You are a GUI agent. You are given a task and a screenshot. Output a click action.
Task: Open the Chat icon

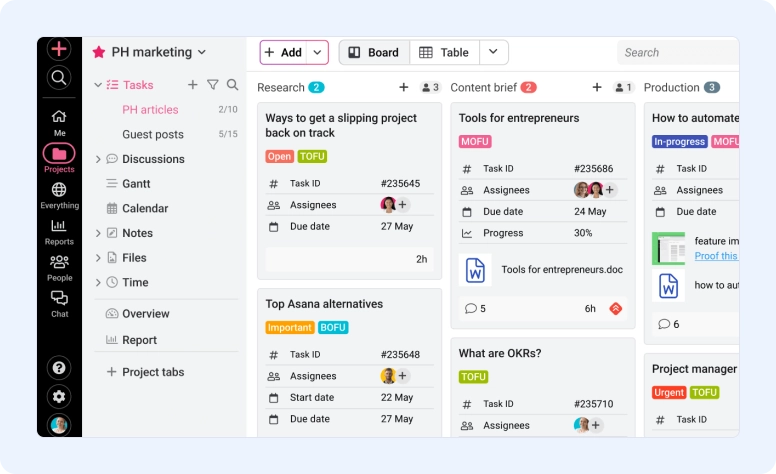click(x=59, y=299)
